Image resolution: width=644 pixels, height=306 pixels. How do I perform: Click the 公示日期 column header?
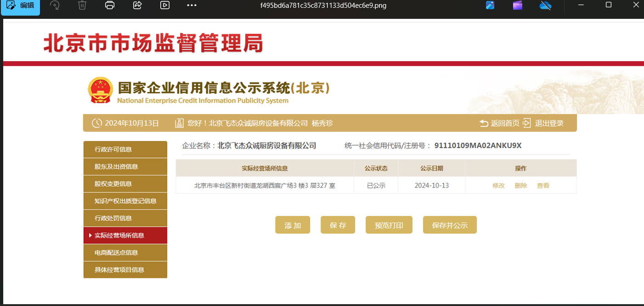[x=432, y=168]
